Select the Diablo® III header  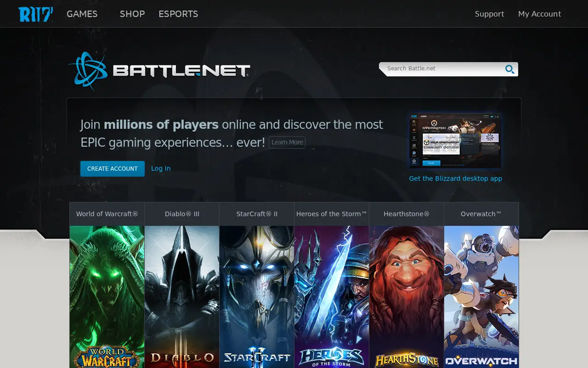click(182, 214)
